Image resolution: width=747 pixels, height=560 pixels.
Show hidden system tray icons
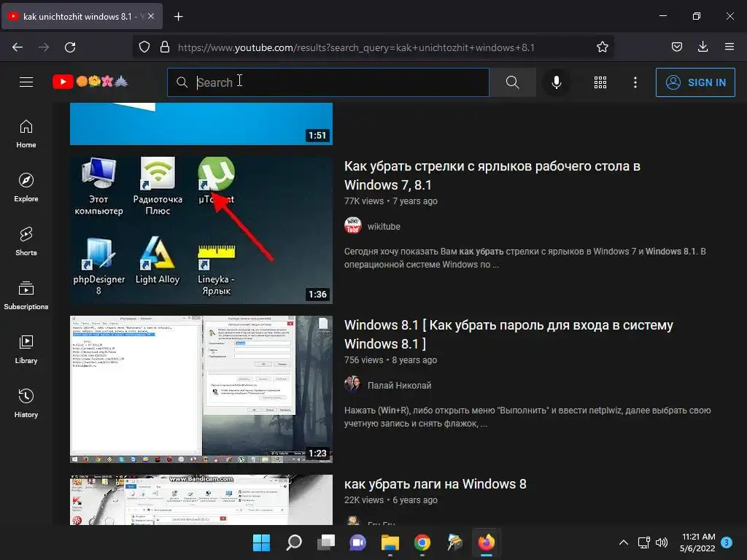click(x=623, y=542)
